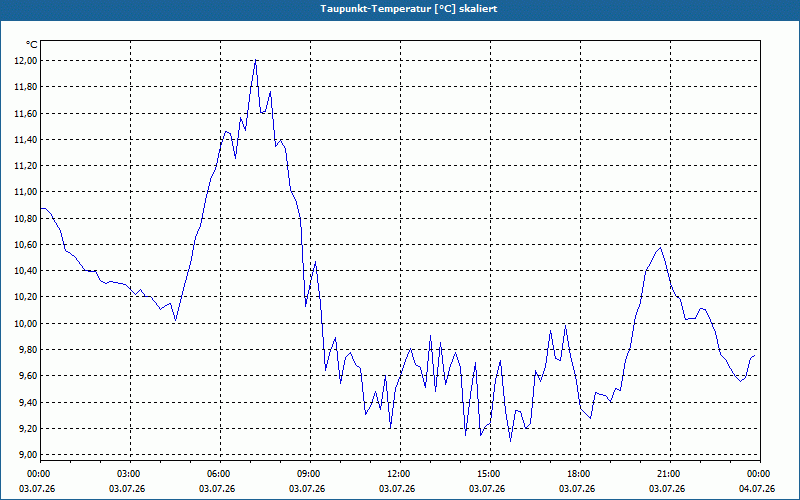Click the Taupunkt-Temperatur chart title bar
Viewport: 800px width, 500px height.
[400, 10]
